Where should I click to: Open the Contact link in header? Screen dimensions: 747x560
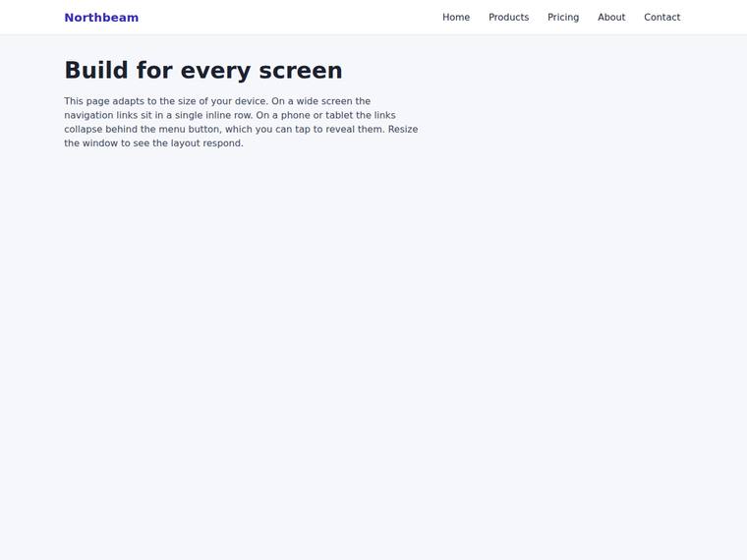click(662, 17)
